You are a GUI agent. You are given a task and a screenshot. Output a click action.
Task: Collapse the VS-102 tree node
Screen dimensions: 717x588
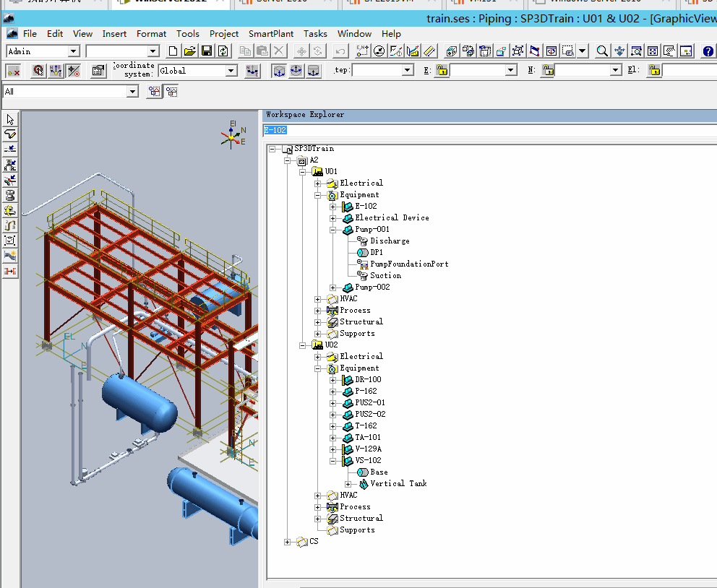click(333, 461)
